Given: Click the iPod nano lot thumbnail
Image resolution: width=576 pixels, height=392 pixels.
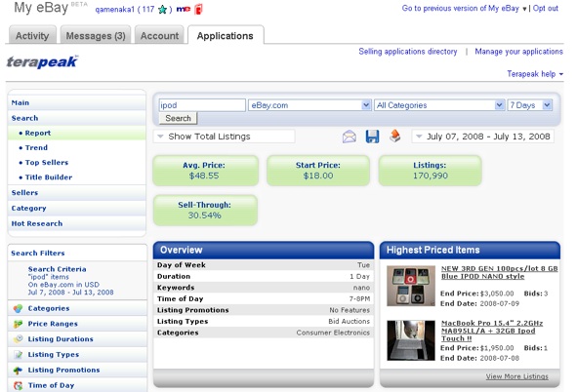Looking at the screenshot, I should click(x=411, y=286).
